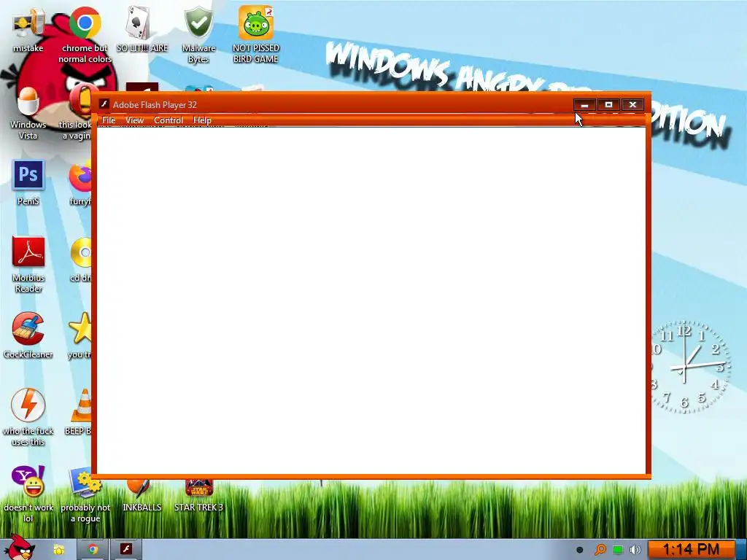Switch to Chrome in the taskbar
Screen dimensions: 747x560
point(93,550)
